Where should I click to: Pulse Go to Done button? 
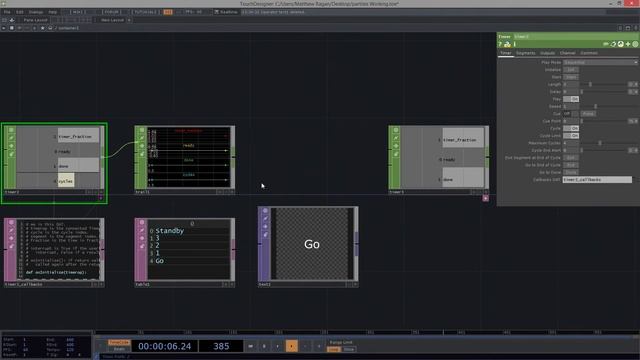(x=571, y=173)
